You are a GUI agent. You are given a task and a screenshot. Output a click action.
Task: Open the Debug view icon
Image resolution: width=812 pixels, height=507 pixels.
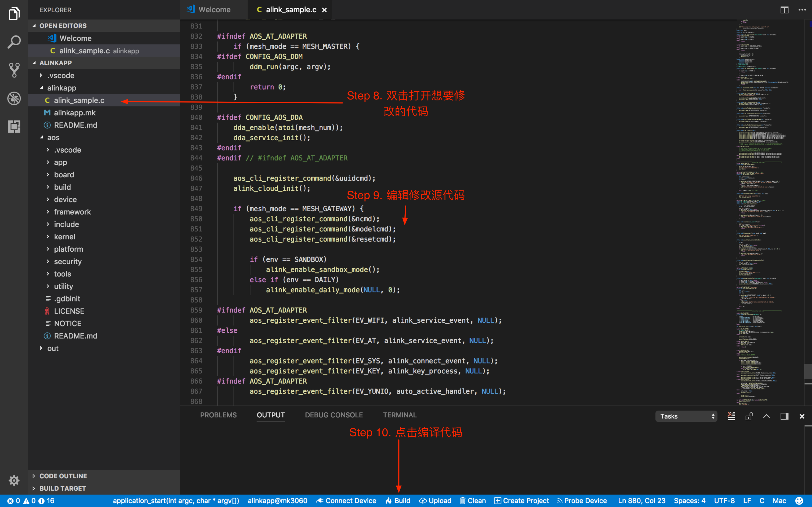[14, 98]
